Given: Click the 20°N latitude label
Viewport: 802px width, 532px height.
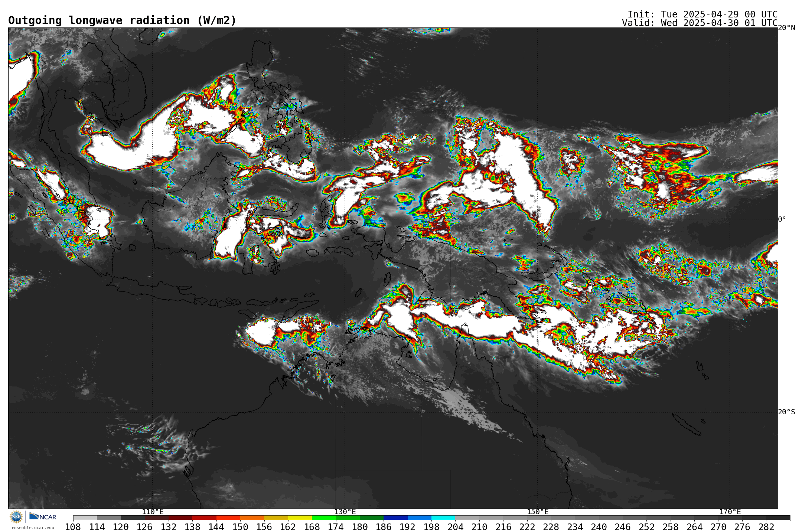Looking at the screenshot, I should coord(786,28).
